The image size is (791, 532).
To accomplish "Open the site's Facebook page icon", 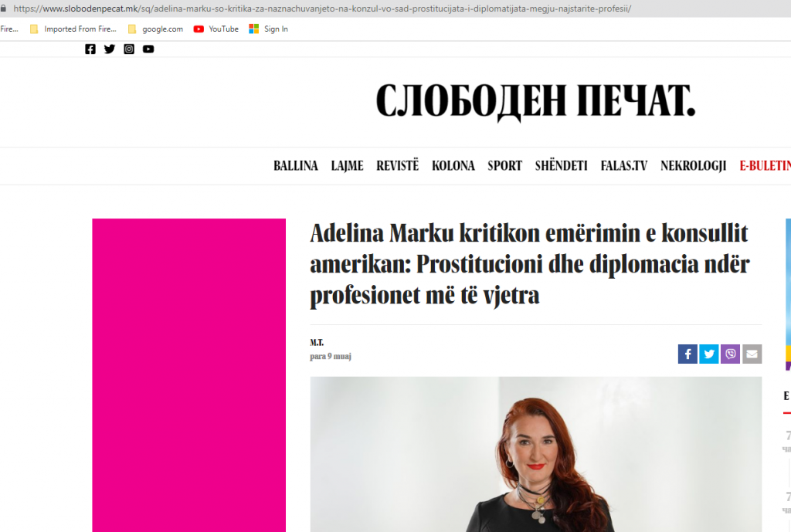I will [x=90, y=49].
